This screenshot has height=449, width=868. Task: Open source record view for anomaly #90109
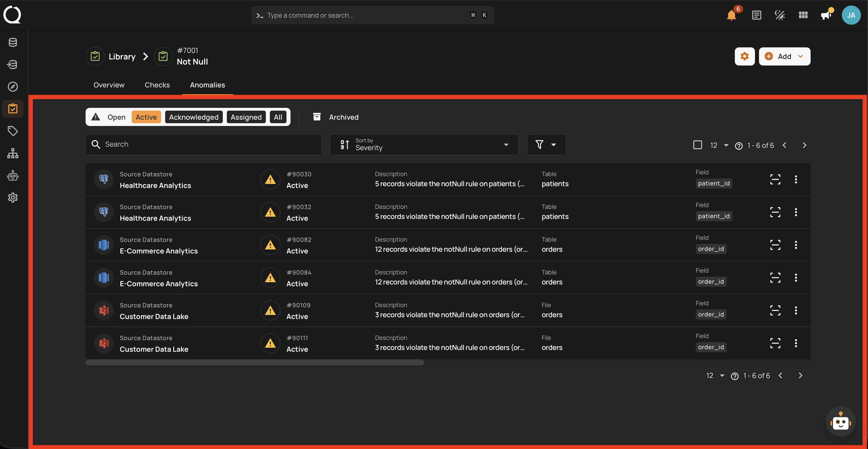(x=775, y=310)
